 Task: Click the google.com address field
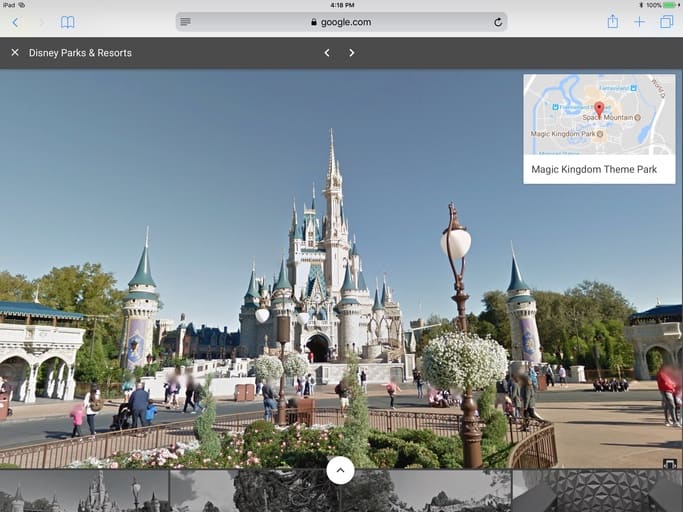click(x=341, y=22)
